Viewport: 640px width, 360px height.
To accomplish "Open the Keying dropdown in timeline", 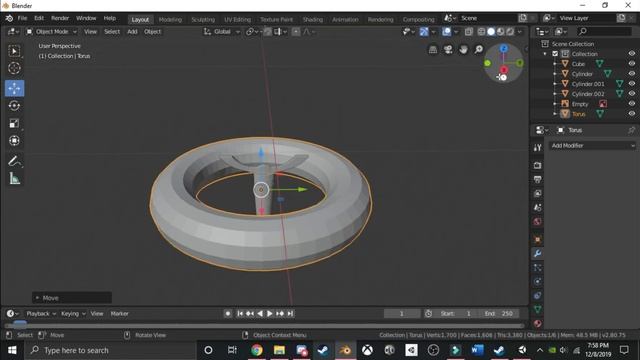I will pos(73,313).
